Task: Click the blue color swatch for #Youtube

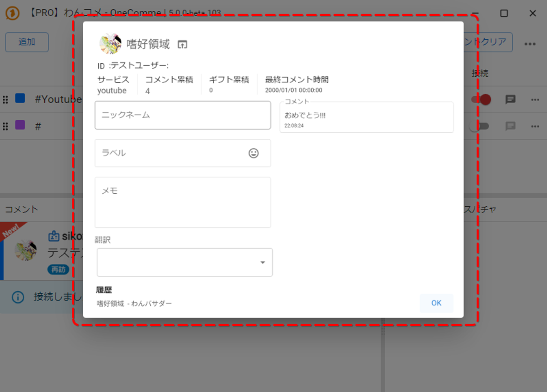Action: [x=20, y=99]
